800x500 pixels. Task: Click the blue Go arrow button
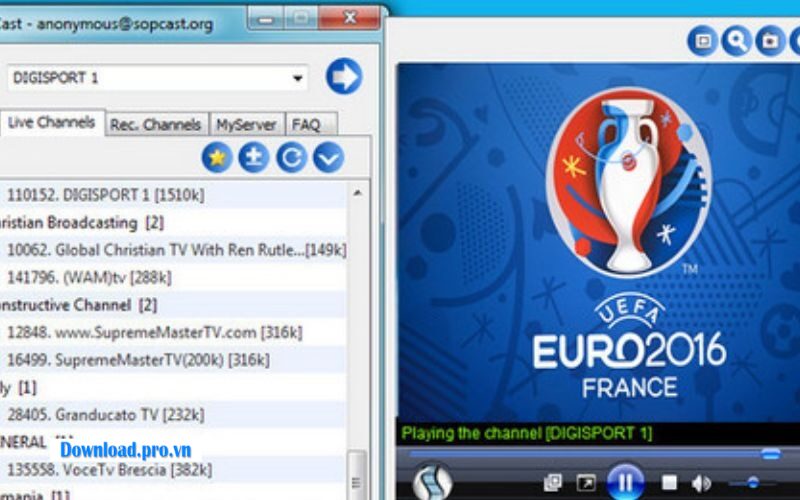tap(344, 77)
